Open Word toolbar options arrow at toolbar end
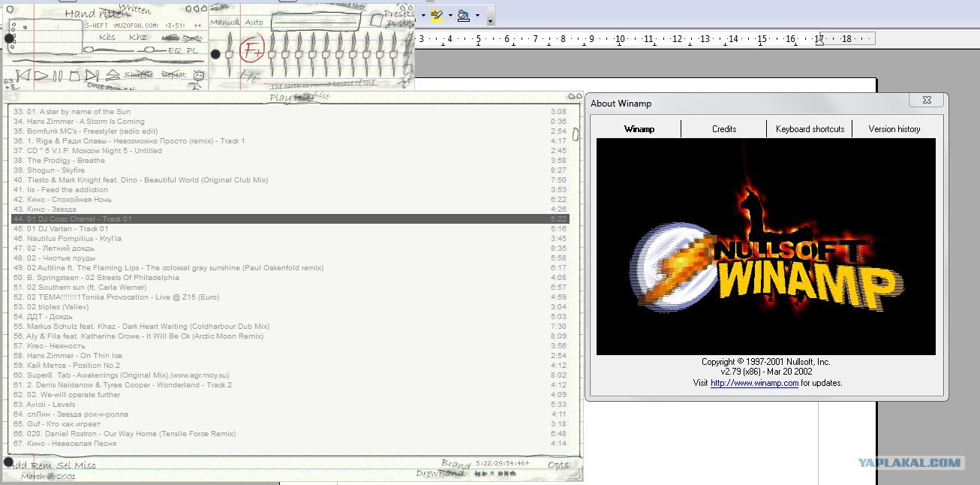This screenshot has height=485, width=980. [490, 17]
